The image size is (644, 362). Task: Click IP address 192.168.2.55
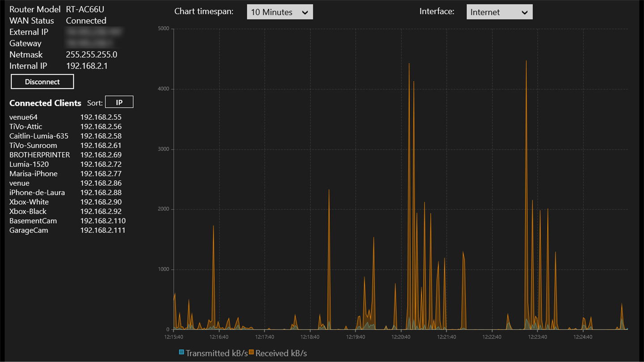pos(101,117)
